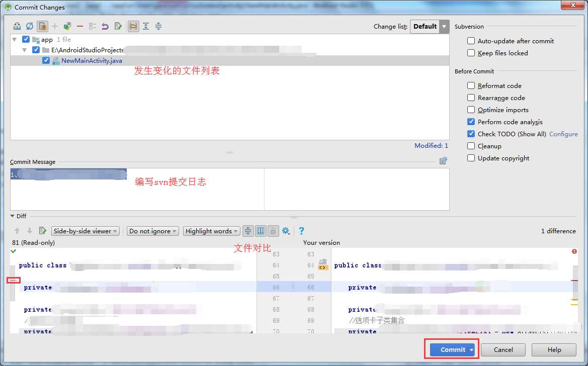Move to another changelist icon
This screenshot has width=588, height=366.
pos(67,26)
